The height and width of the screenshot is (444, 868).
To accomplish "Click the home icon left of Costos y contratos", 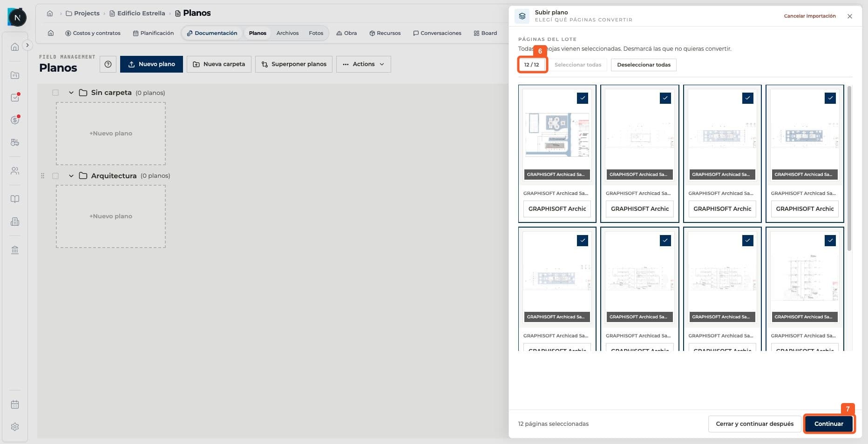I will click(51, 33).
